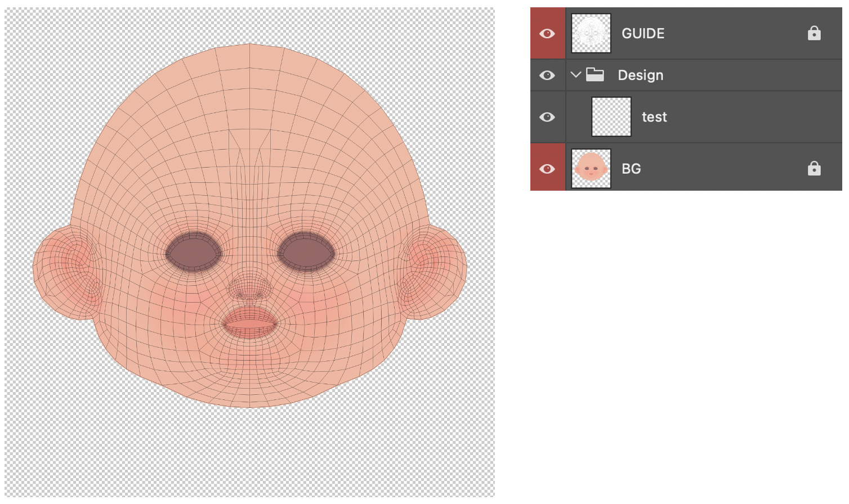Click the lock icon on GUIDE layer

814,33
